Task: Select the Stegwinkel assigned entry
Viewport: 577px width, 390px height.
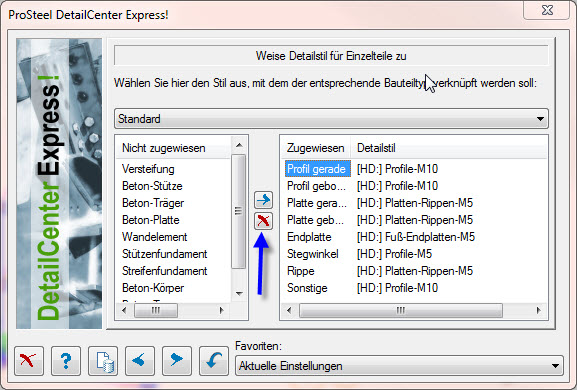Action: [x=312, y=254]
